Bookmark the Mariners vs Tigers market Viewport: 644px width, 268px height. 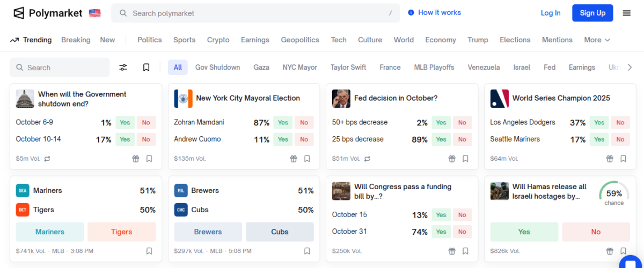coord(149,251)
